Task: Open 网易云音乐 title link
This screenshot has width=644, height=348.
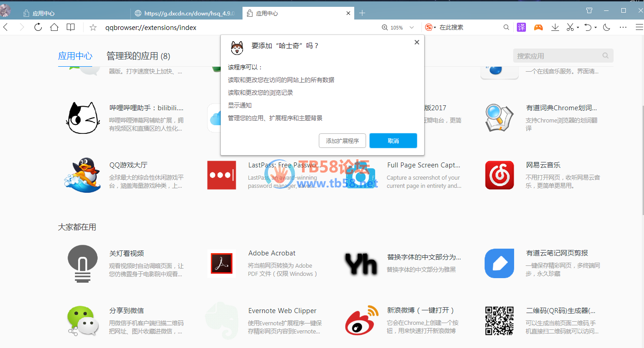Action: [543, 165]
